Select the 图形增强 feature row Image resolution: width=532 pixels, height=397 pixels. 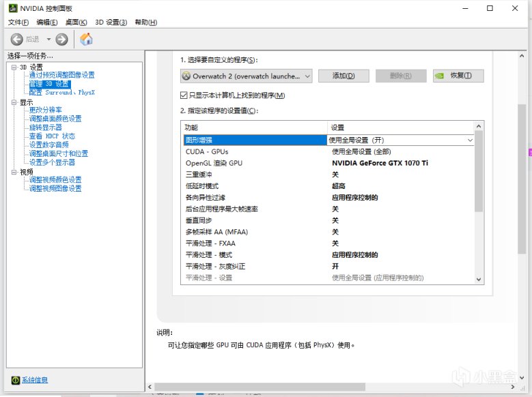[255, 140]
